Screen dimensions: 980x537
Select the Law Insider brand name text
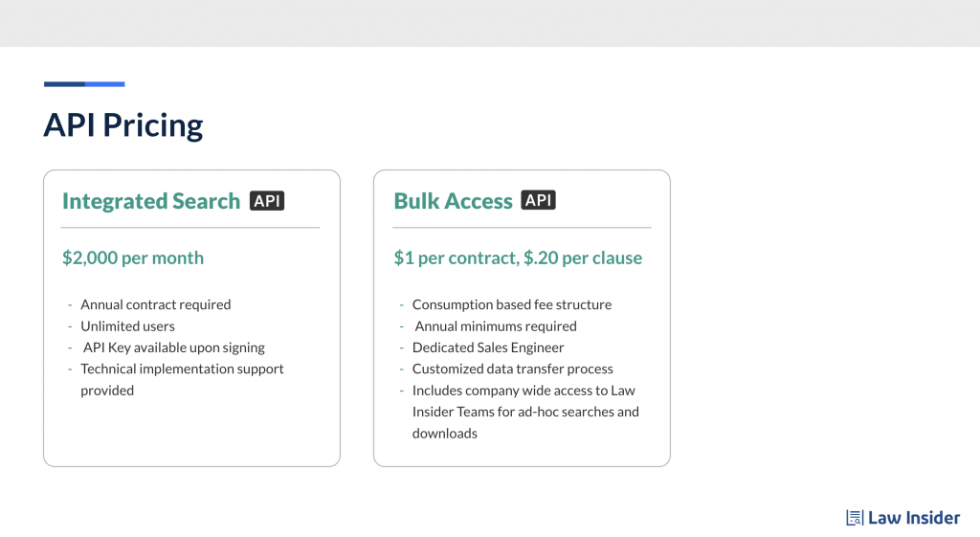(x=914, y=518)
